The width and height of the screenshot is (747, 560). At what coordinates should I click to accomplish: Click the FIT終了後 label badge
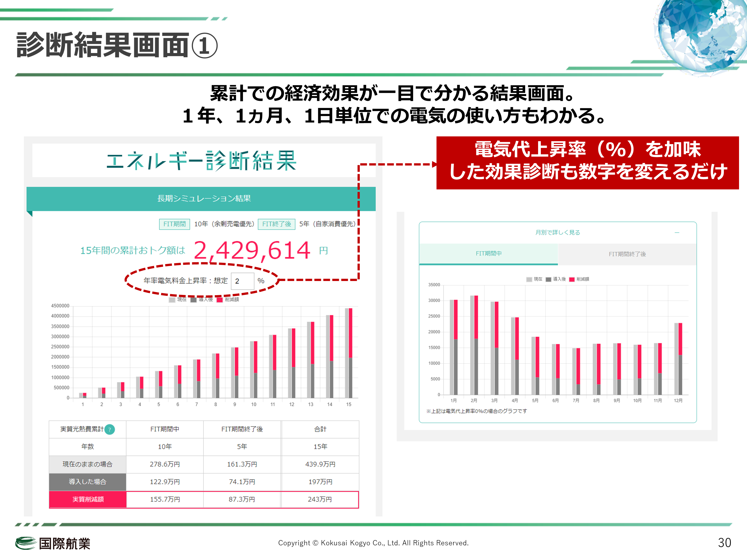[277, 224]
